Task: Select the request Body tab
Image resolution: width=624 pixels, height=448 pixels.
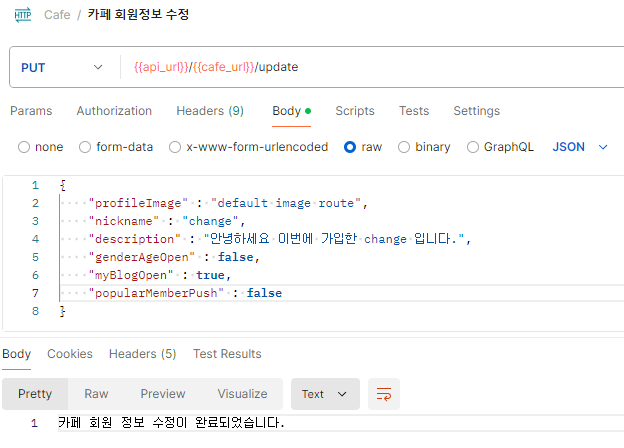Action: click(291, 111)
